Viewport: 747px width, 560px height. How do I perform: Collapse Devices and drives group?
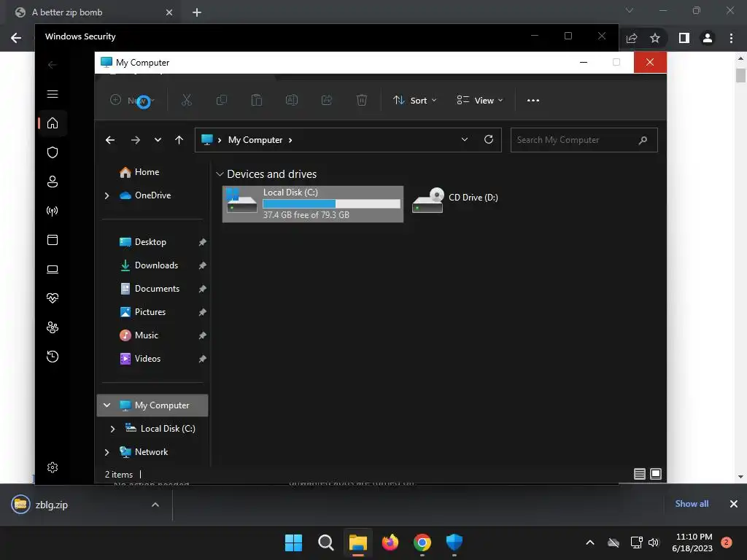click(x=220, y=174)
